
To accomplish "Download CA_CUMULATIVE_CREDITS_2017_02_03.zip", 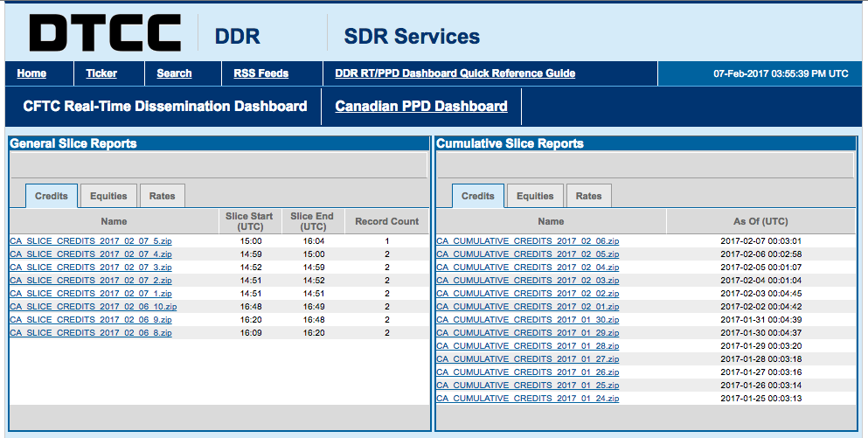I will tap(528, 281).
